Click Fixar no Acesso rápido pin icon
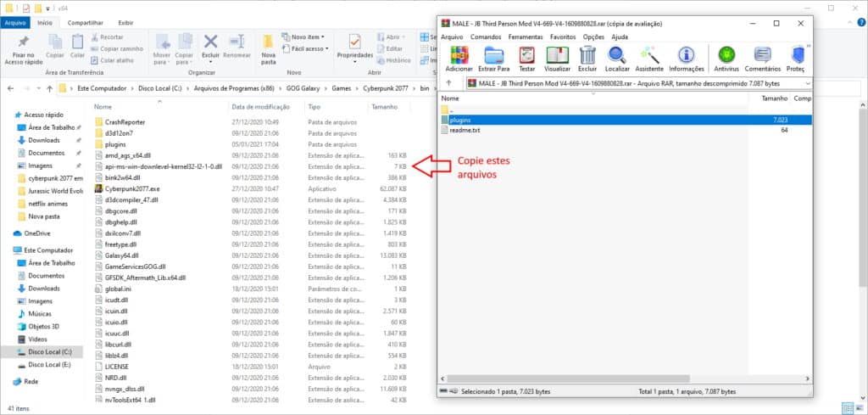This screenshot has height=415, width=868. click(23, 42)
